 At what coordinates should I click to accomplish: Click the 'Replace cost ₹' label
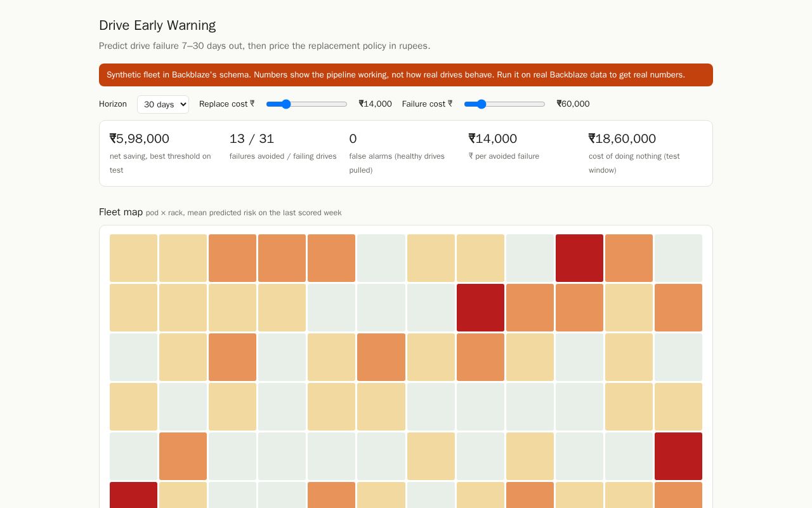tap(227, 104)
